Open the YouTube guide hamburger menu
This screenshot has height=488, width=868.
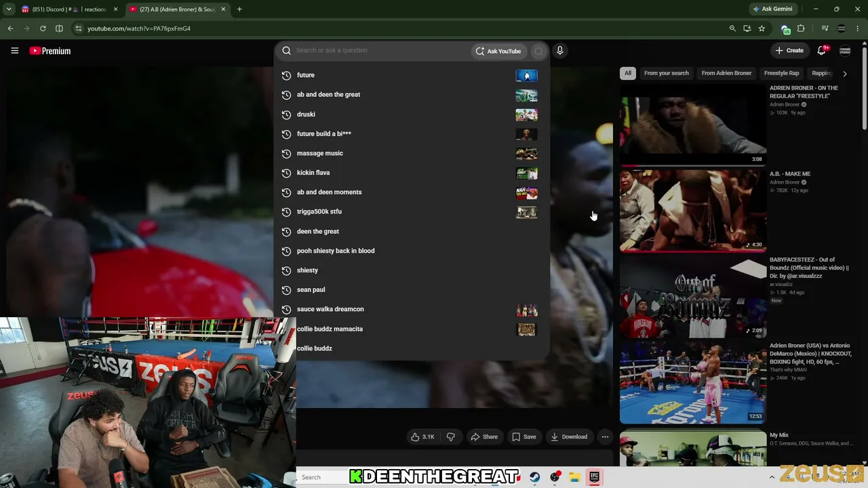click(x=14, y=51)
